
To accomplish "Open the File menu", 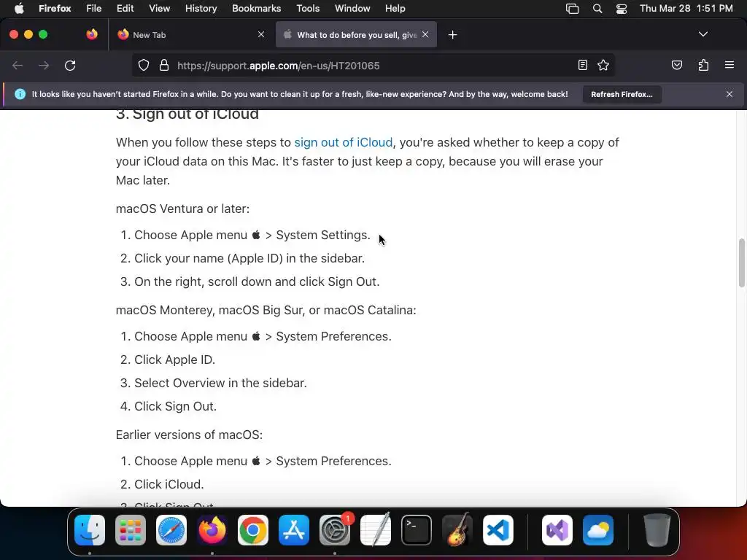I will tap(94, 8).
